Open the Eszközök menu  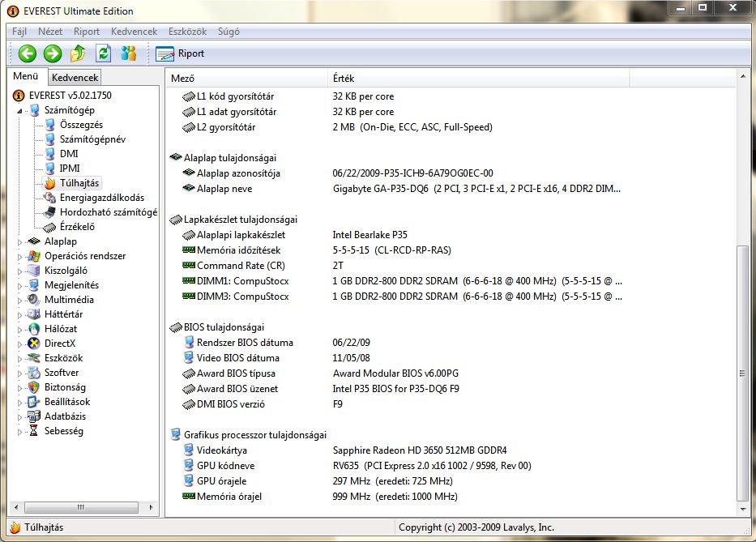pos(187,32)
